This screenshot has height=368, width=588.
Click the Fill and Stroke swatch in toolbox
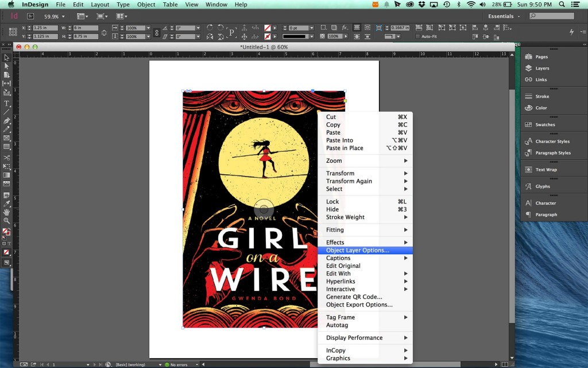click(6, 232)
